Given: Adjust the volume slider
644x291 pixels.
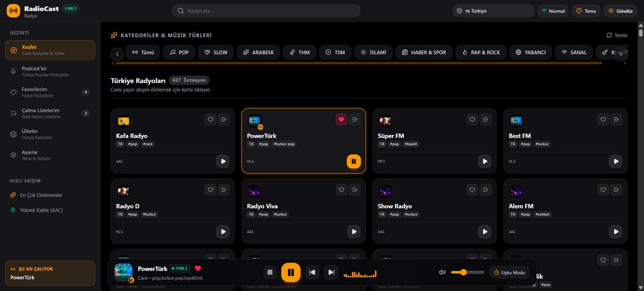Looking at the screenshot, I should 467,272.
